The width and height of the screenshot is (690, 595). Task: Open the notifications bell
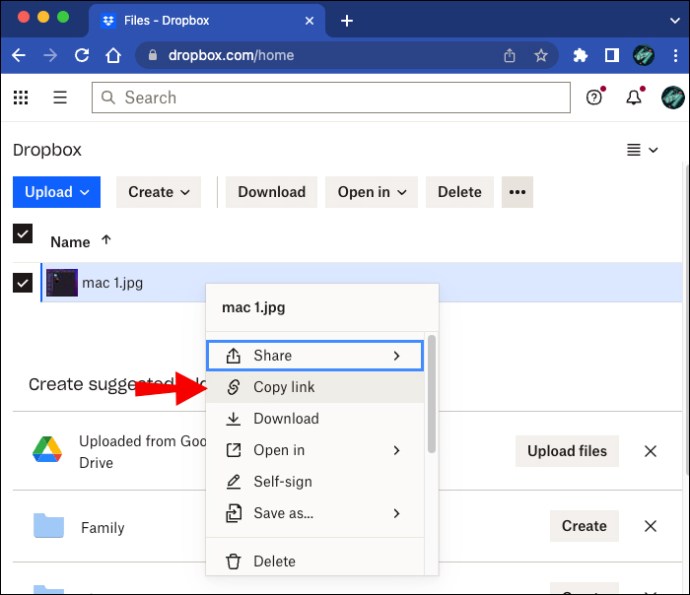633,97
